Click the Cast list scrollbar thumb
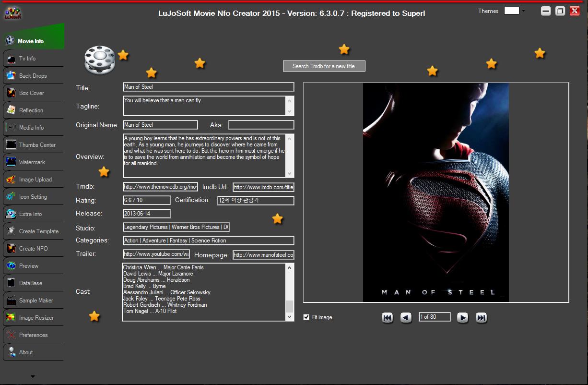The height and width of the screenshot is (385, 588). [289, 306]
